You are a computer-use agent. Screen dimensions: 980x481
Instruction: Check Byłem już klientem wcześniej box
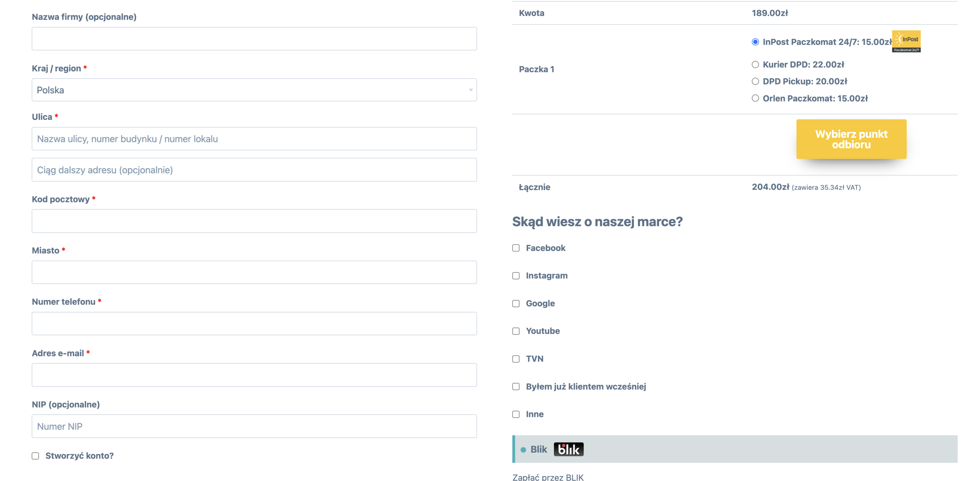coord(516,386)
